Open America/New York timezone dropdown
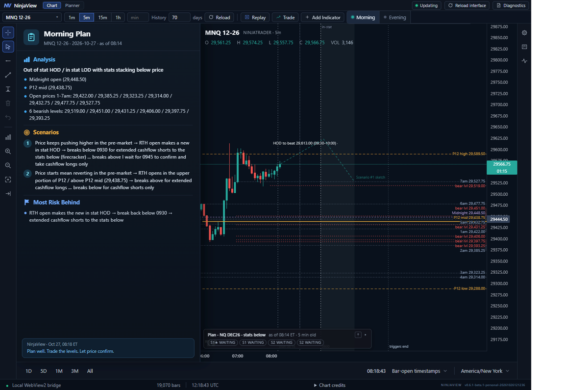The image size is (588, 390). point(485,371)
